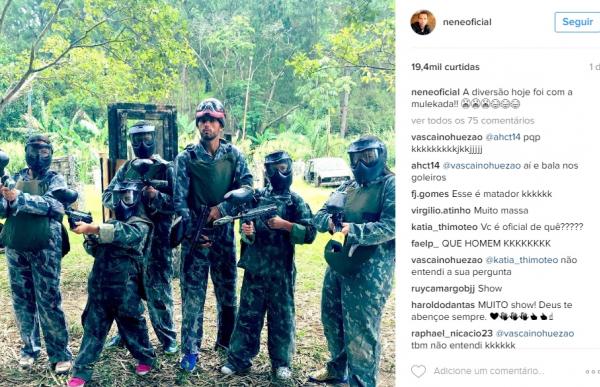Open commenter virgilio.atinho profile
This screenshot has width=600, height=387.
(x=441, y=211)
